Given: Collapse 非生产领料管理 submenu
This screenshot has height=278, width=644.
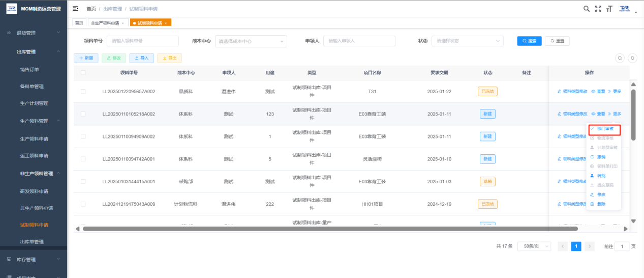Looking at the screenshot, I should 33,174.
